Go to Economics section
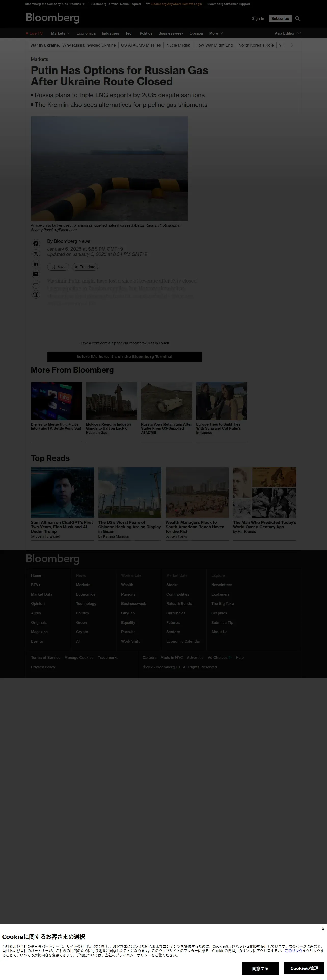This screenshot has height=980, width=327. pos(86,33)
